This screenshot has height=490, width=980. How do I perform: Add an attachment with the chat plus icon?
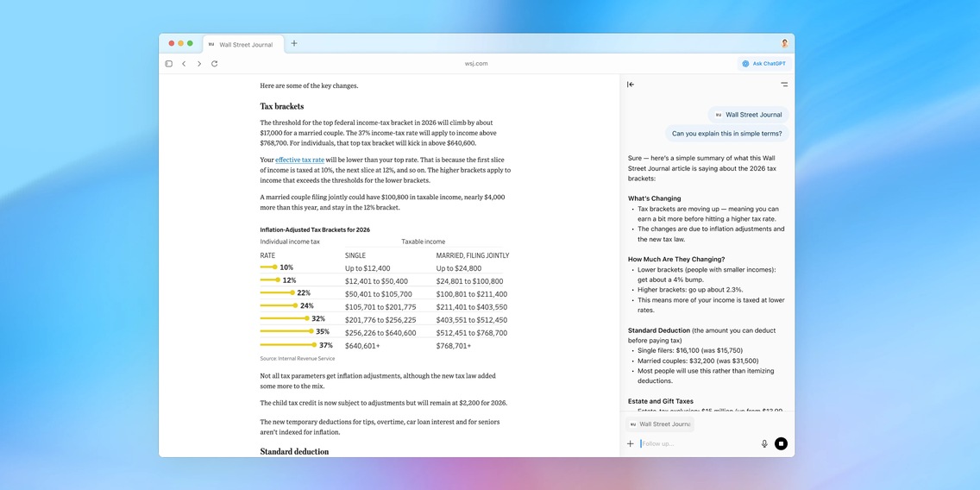(x=631, y=443)
